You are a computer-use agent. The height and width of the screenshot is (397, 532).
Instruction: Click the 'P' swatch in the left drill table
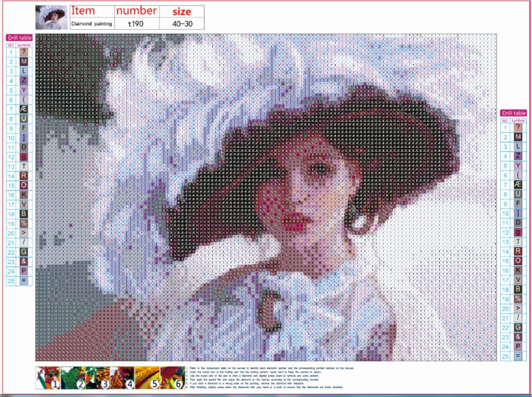(x=24, y=271)
